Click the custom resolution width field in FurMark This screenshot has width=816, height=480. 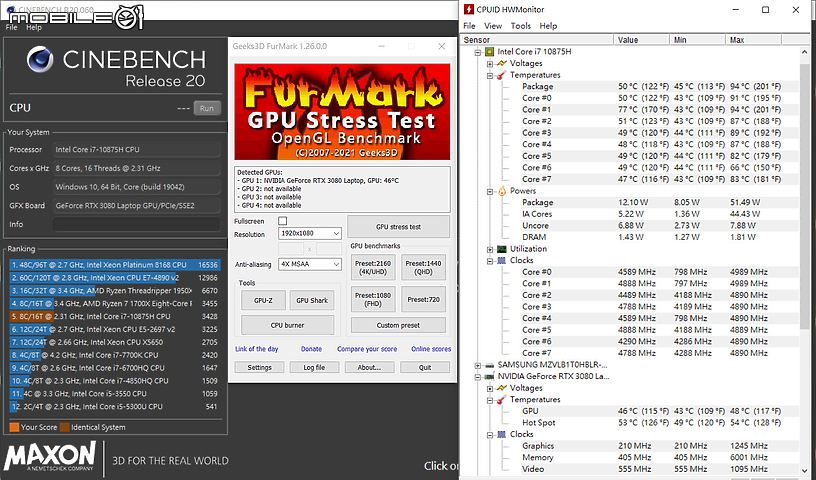tap(291, 249)
